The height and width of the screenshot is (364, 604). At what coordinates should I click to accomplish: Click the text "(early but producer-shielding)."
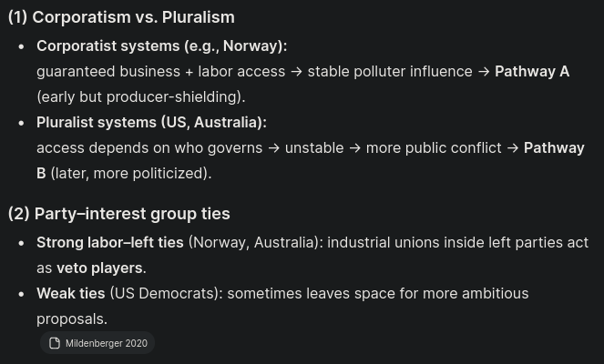(x=141, y=96)
